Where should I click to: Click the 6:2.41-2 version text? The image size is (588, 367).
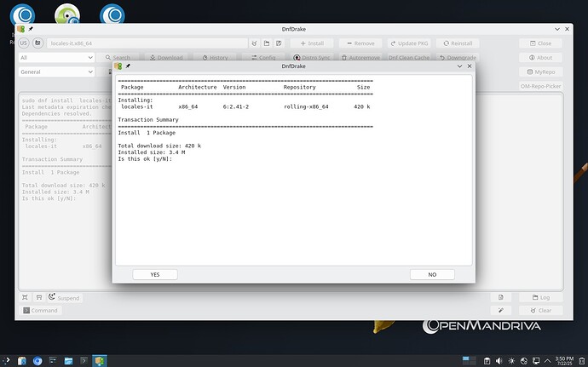click(236, 106)
